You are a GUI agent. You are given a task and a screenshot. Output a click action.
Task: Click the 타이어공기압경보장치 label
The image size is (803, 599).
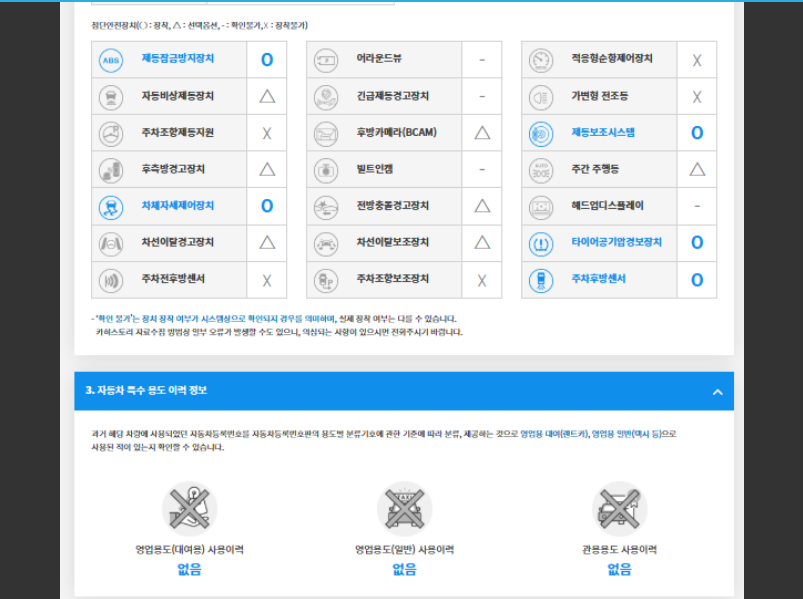click(x=617, y=242)
